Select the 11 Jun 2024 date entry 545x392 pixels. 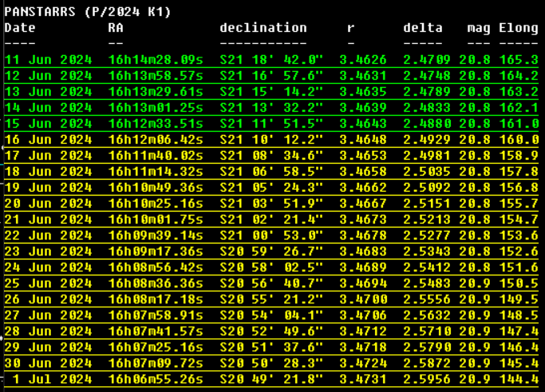pyautogui.click(x=48, y=60)
